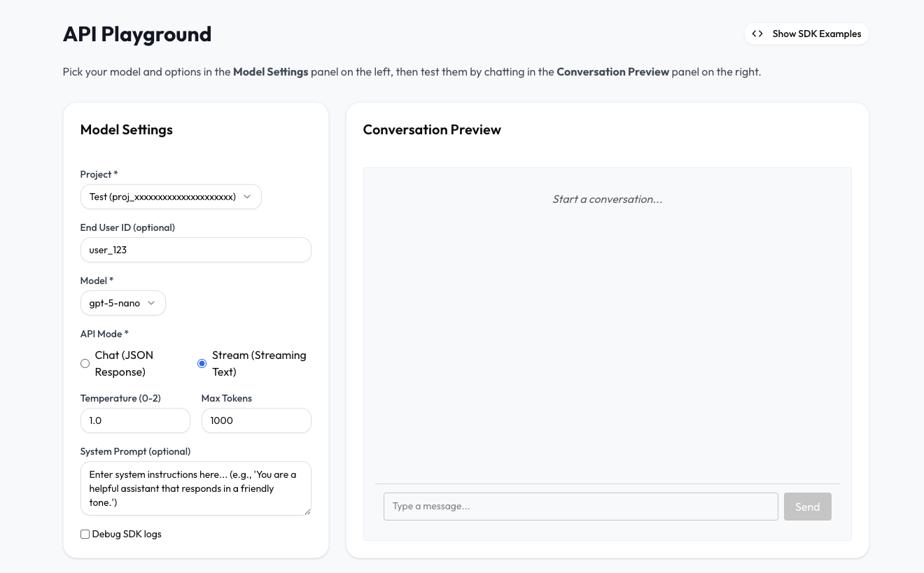Select Stream (Streaming Text) radio button
Image resolution: width=924 pixels, height=573 pixels.
[x=202, y=364]
